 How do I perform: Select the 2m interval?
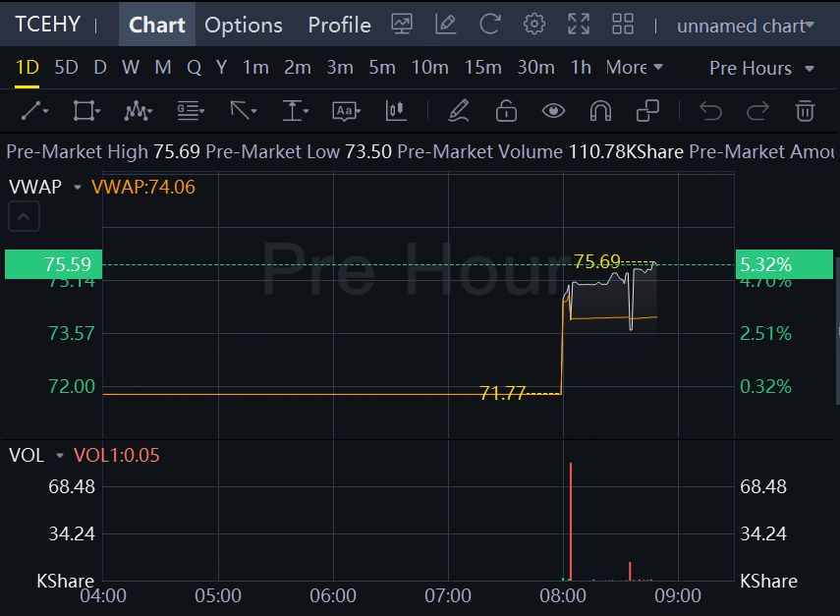298,68
